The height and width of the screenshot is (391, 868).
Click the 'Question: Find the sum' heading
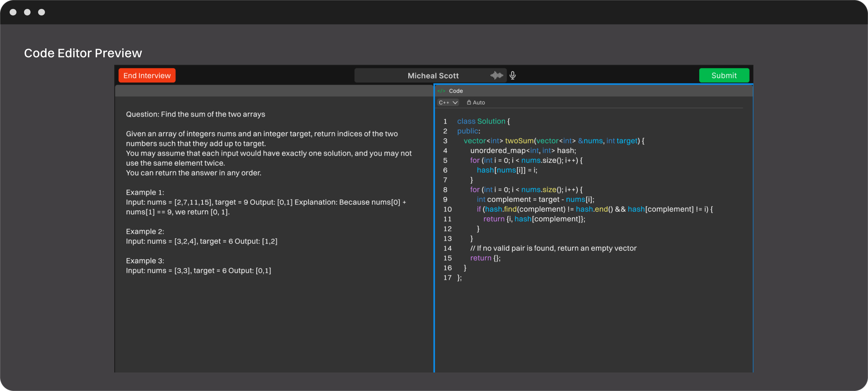[x=196, y=114]
